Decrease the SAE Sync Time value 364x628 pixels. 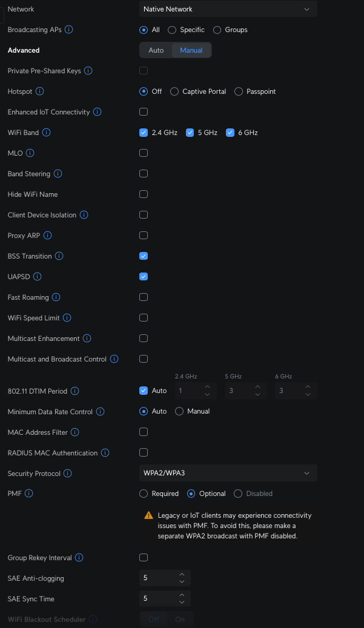(182, 602)
